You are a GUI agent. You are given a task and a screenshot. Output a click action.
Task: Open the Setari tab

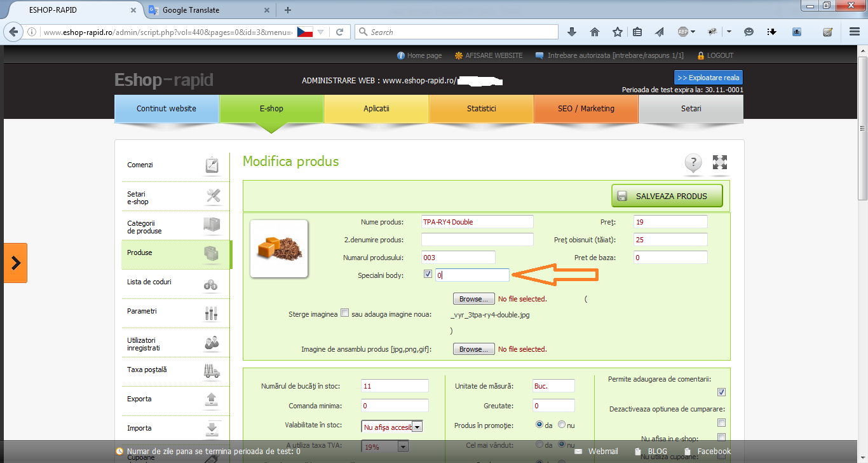(691, 109)
